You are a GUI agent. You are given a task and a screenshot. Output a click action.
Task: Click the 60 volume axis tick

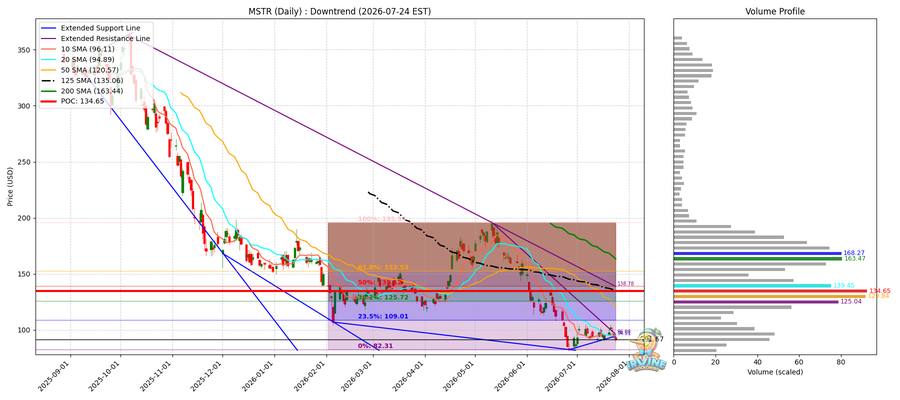tap(800, 363)
